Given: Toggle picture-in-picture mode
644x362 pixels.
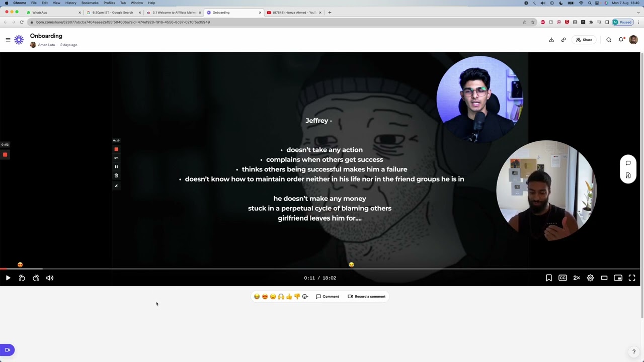Looking at the screenshot, I should tap(618, 278).
